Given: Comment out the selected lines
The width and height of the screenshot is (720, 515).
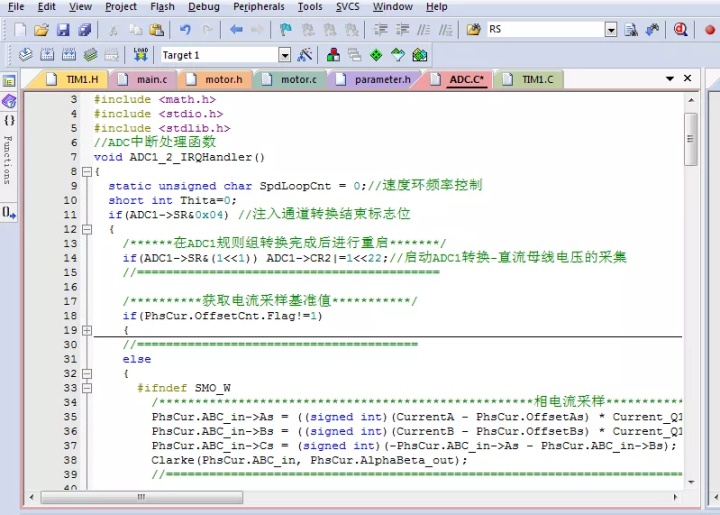Looking at the screenshot, I should click(423, 30).
